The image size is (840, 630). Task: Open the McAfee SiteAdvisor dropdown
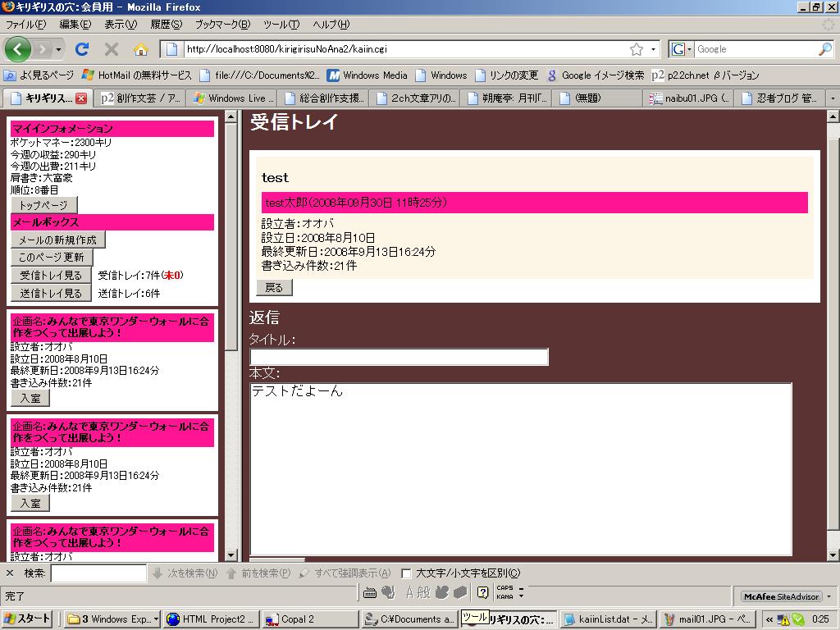click(x=829, y=596)
